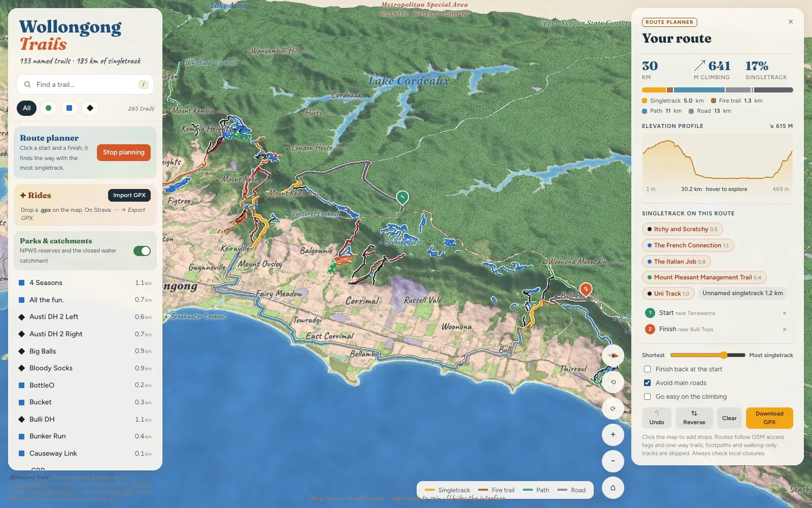Open 4 Seasons trail in list

tap(85, 283)
